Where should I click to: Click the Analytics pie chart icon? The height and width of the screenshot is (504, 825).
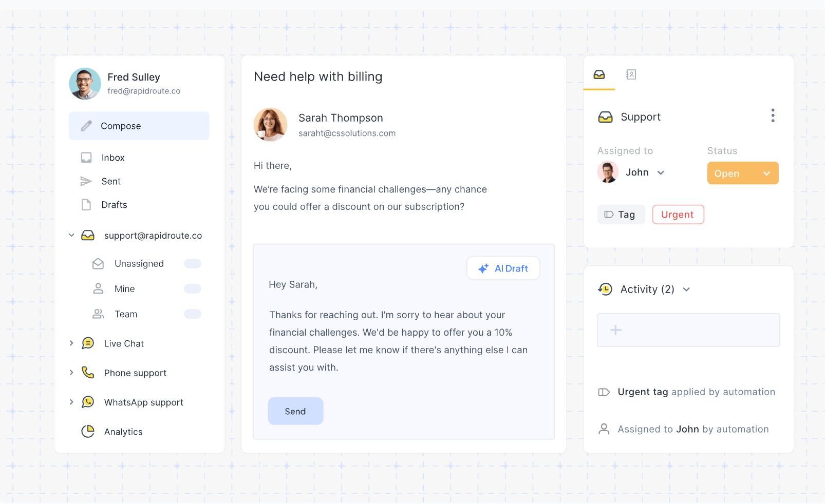(x=88, y=432)
